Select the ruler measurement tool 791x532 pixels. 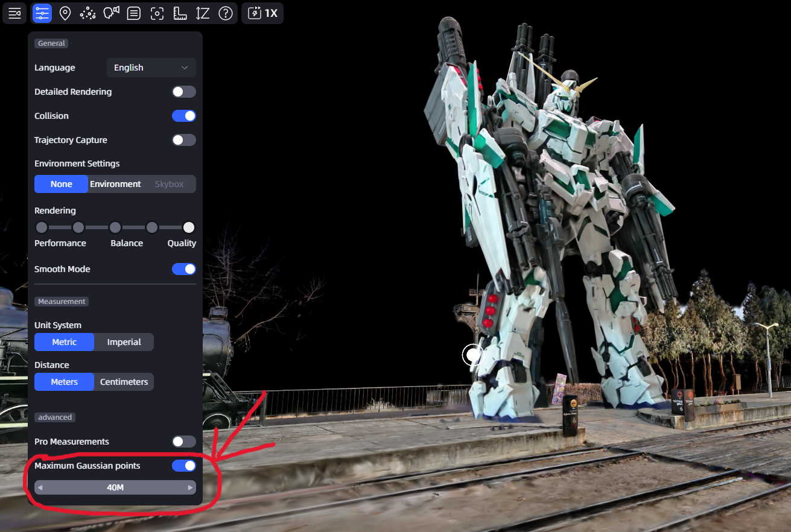click(x=180, y=13)
